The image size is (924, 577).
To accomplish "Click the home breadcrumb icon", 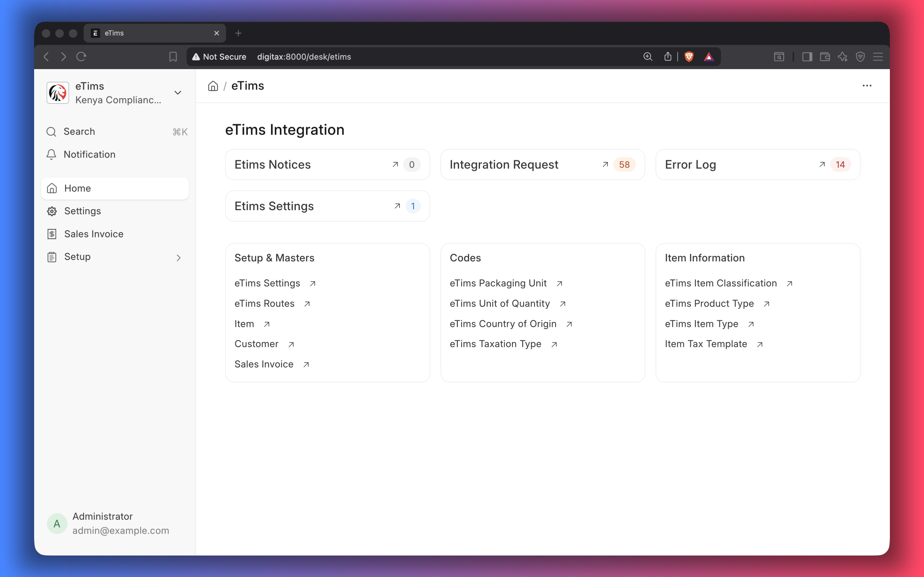I will point(213,86).
